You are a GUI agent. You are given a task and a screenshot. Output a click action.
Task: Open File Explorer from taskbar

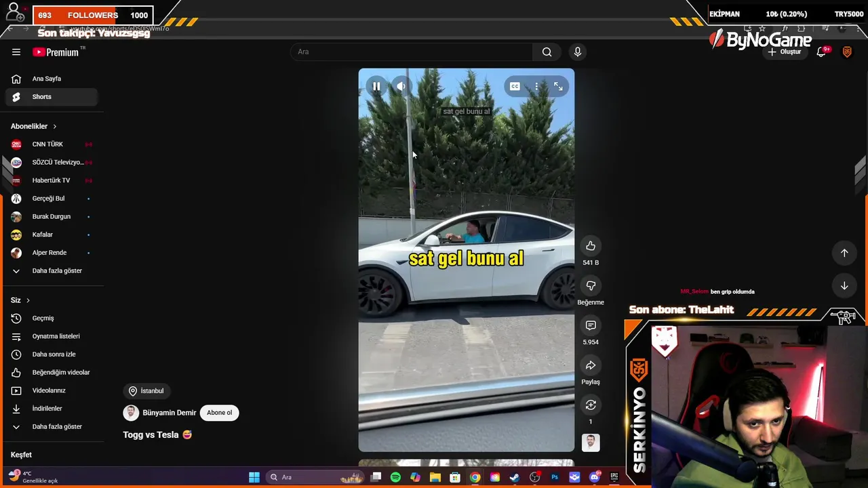coord(435,477)
